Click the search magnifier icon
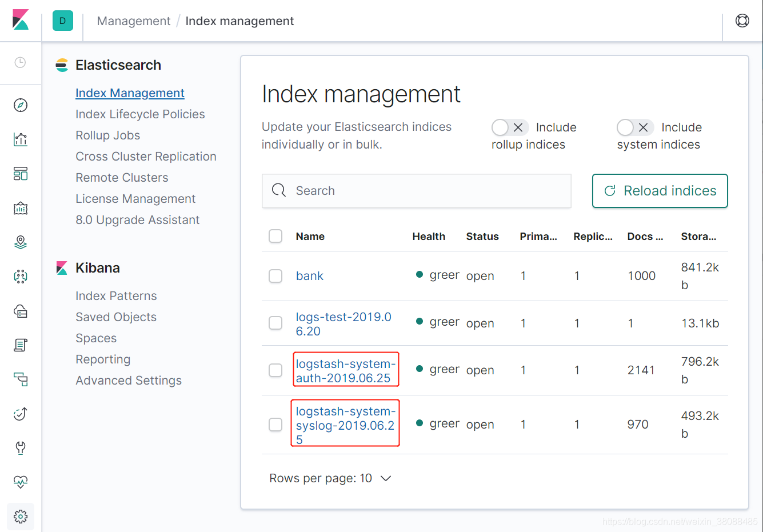 (x=279, y=190)
